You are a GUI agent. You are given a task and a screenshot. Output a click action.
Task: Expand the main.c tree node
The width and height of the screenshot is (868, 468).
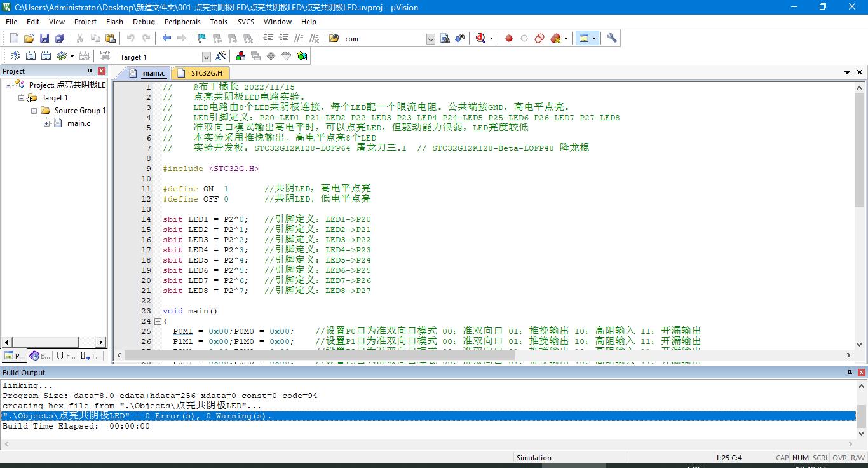[47, 123]
